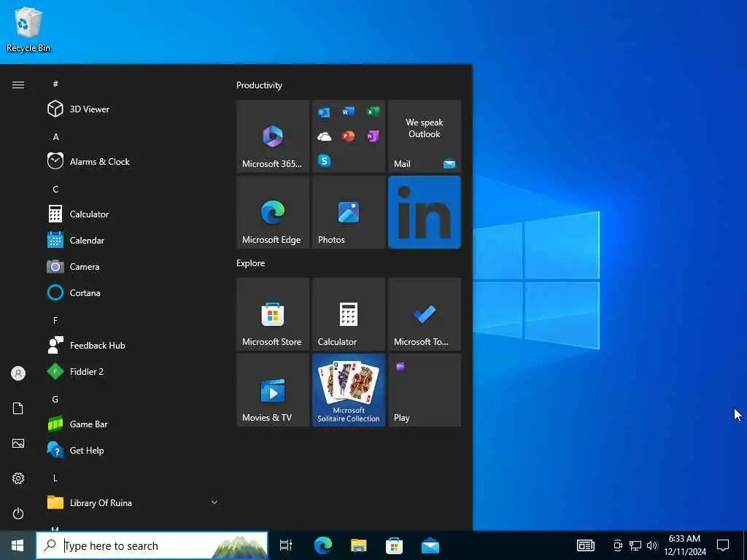The width and height of the screenshot is (747, 560).
Task: Open Mail from the taskbar
Action: (x=430, y=545)
